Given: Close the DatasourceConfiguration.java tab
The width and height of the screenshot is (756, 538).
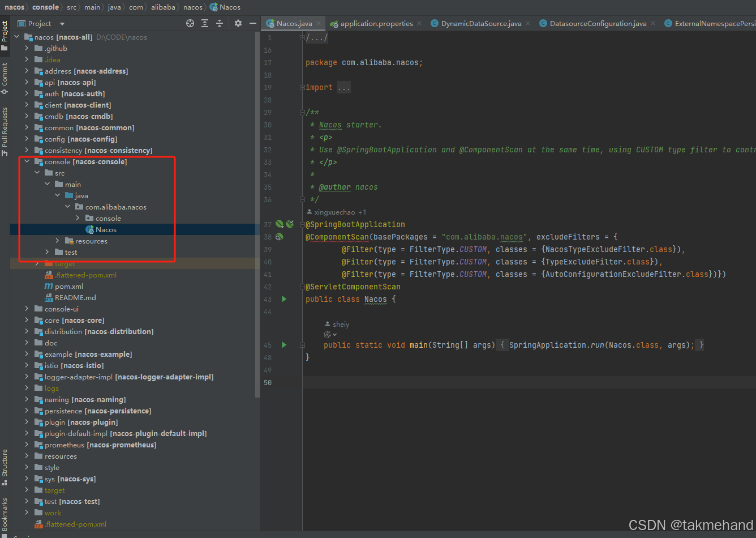Looking at the screenshot, I should pyautogui.click(x=652, y=24).
